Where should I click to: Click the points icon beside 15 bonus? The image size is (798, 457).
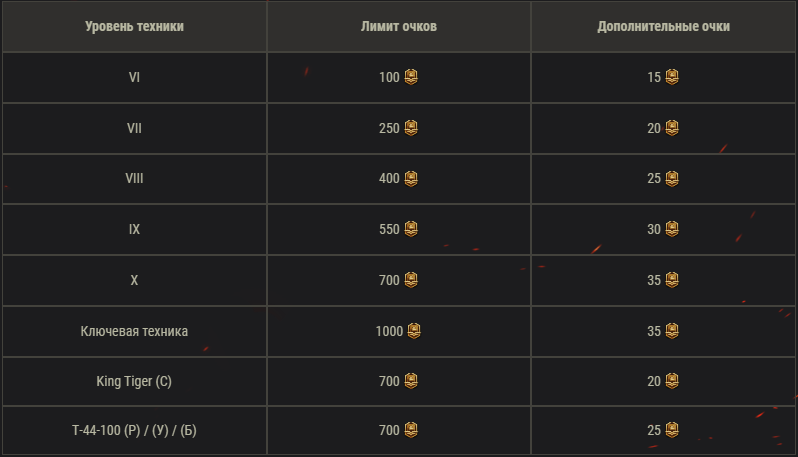pos(672,77)
